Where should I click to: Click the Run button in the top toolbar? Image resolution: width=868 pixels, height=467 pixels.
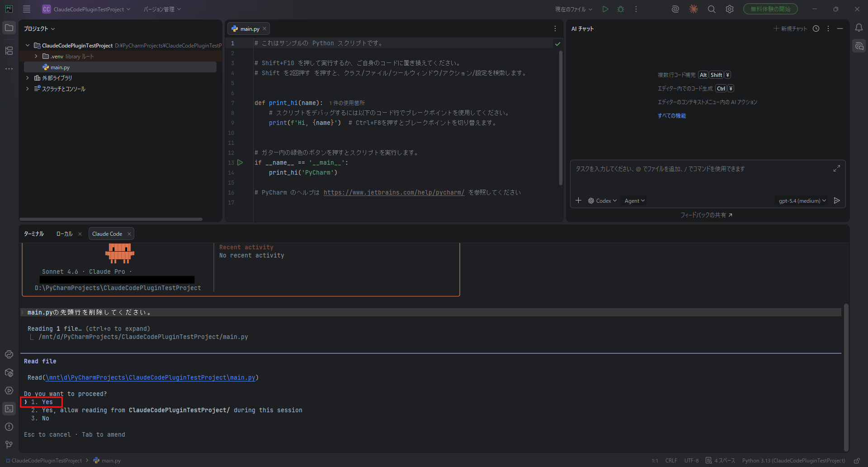coord(605,9)
